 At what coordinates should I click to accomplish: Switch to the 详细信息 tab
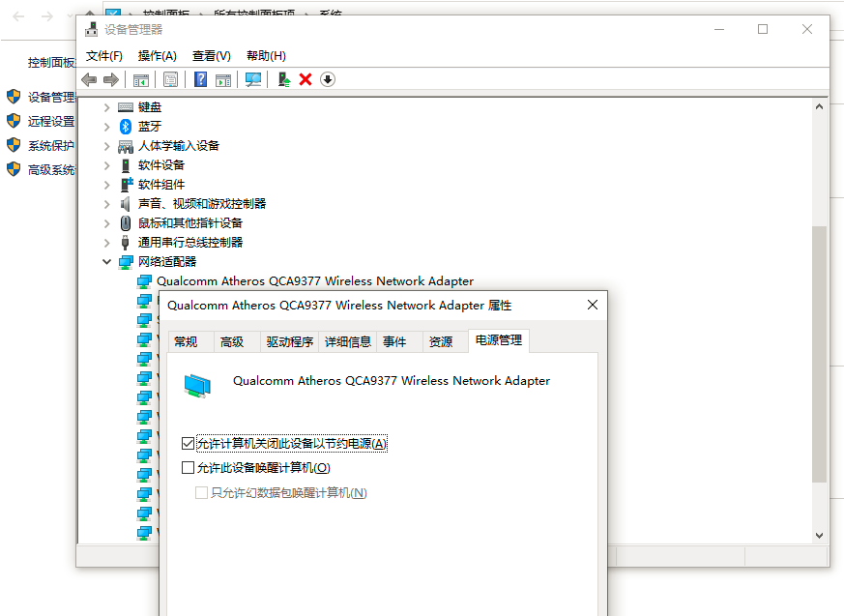click(x=348, y=342)
